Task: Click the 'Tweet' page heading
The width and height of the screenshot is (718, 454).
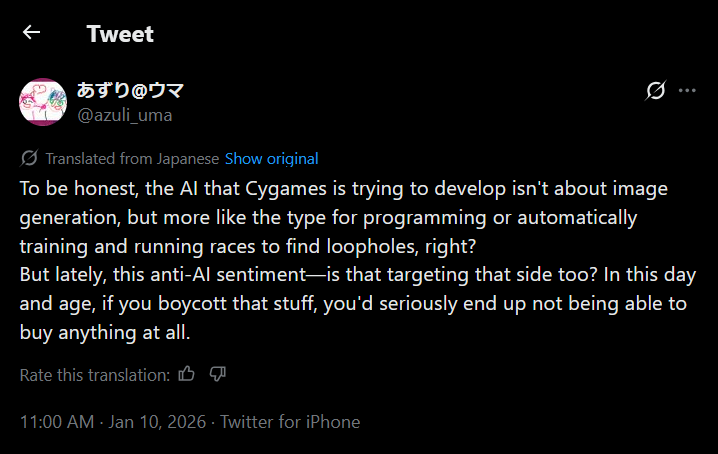Action: [x=120, y=33]
